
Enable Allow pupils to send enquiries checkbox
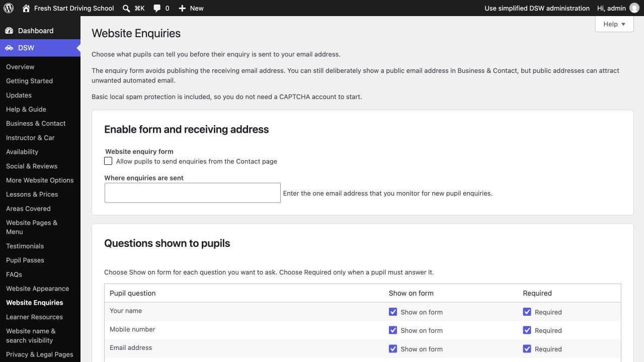pos(108,161)
